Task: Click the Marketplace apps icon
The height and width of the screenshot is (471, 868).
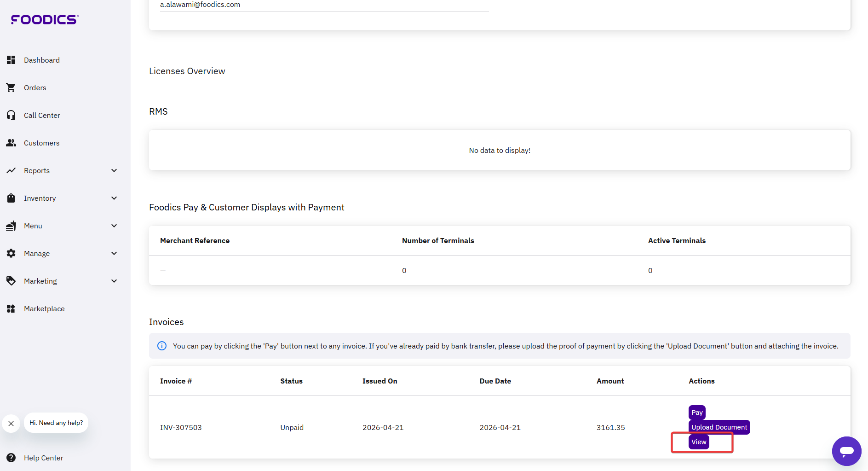Action: [x=11, y=308]
